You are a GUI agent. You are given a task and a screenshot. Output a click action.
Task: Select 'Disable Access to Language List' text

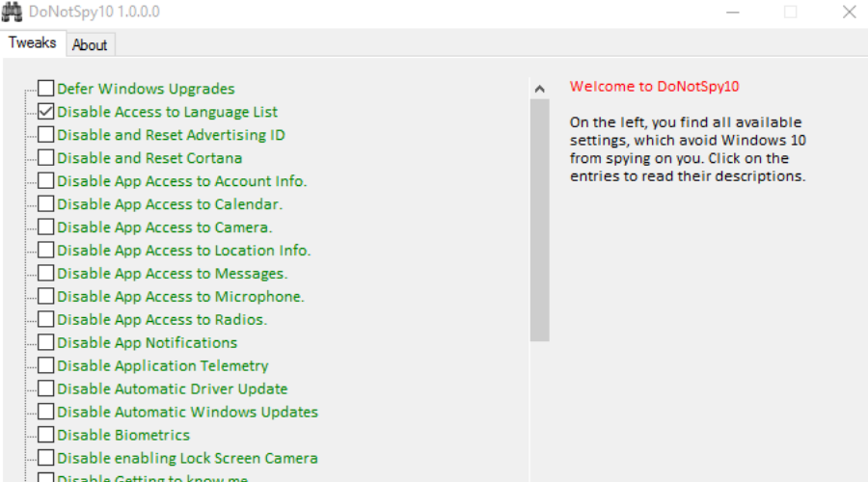pyautogui.click(x=167, y=112)
